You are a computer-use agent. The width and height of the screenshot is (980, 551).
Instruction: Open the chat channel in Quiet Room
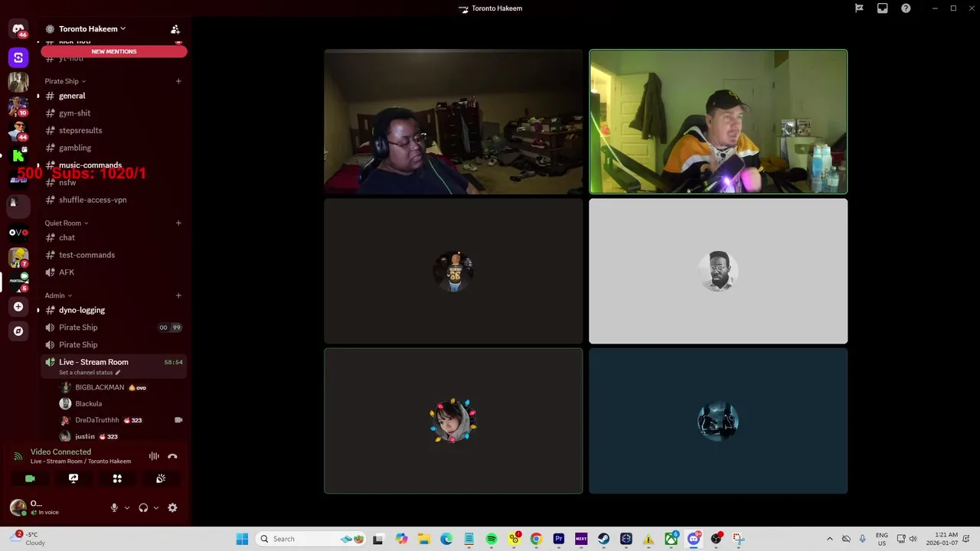point(114,237)
